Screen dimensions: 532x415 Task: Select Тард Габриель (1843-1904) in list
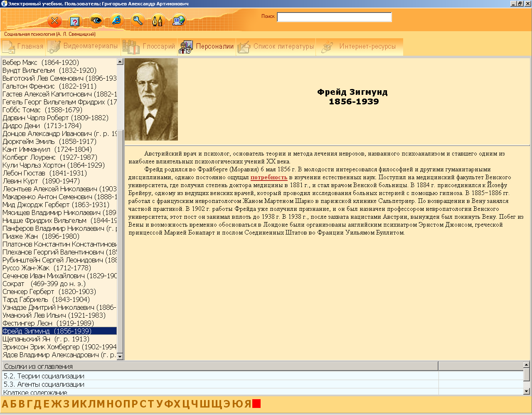pyautogui.click(x=59, y=299)
